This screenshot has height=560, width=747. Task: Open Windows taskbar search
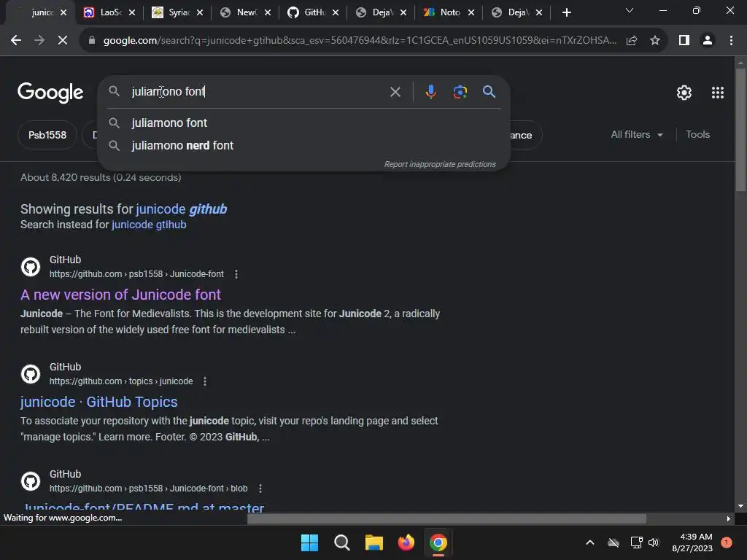pos(341,542)
